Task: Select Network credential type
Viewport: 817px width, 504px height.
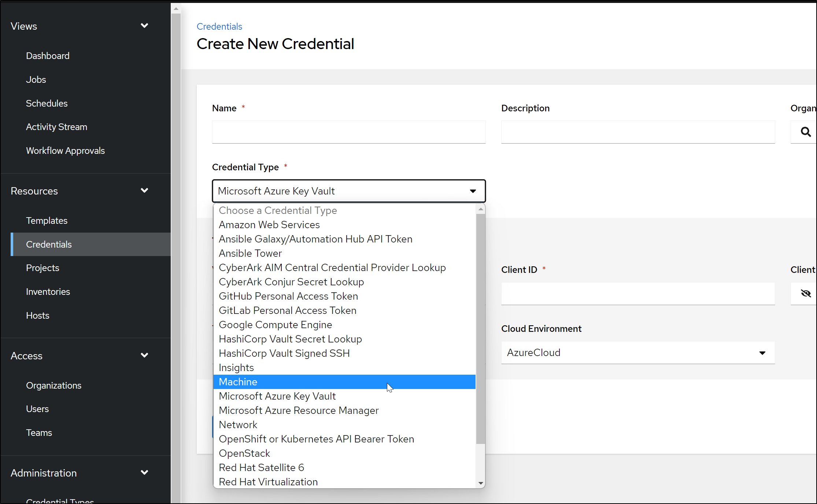Action: 344,425
